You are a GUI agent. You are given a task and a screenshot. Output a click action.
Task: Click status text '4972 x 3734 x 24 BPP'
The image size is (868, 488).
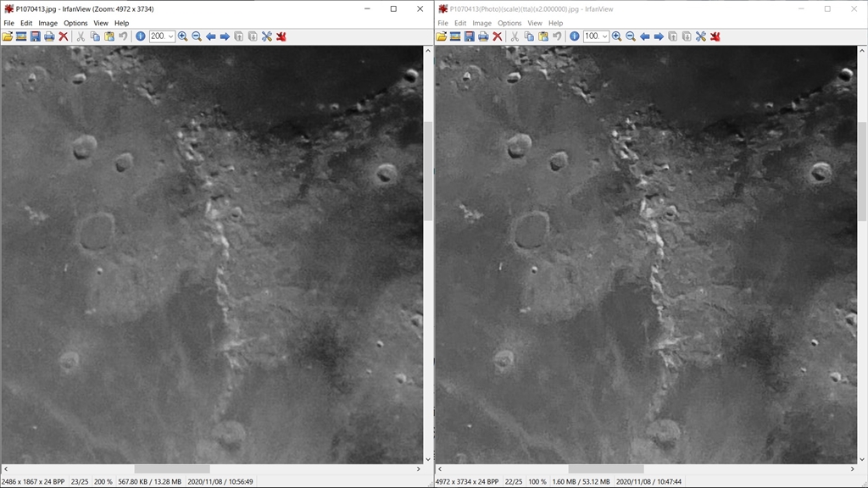[467, 481]
